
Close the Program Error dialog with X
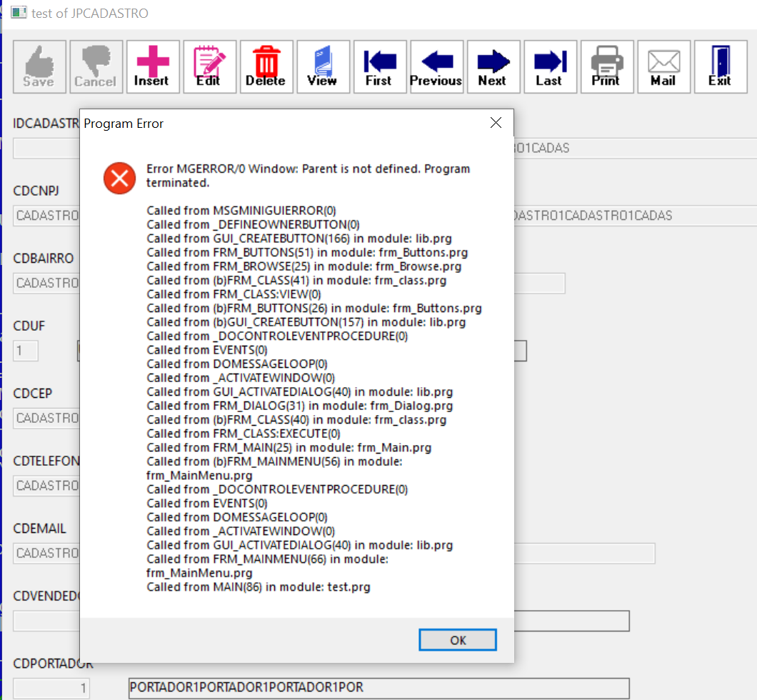click(x=496, y=123)
